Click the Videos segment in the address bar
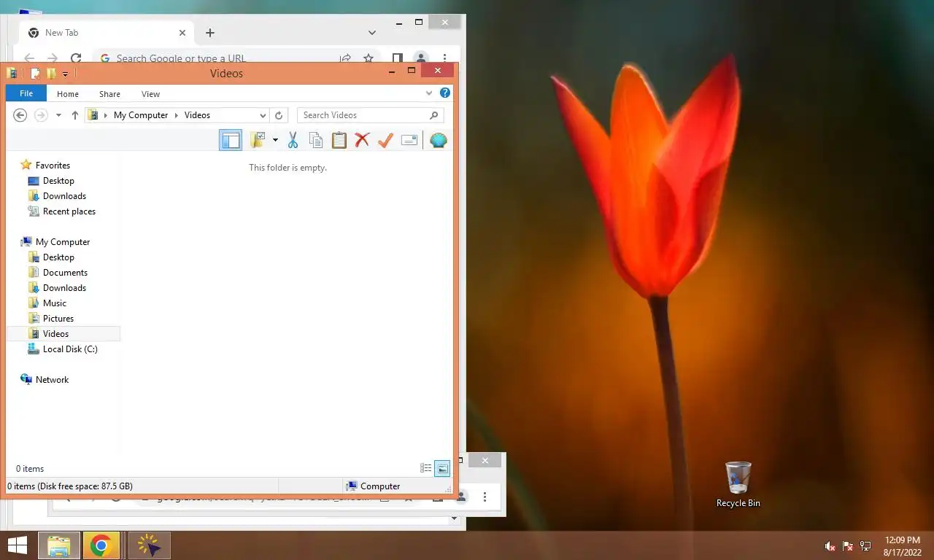Viewport: 934px width, 560px height. click(x=197, y=115)
